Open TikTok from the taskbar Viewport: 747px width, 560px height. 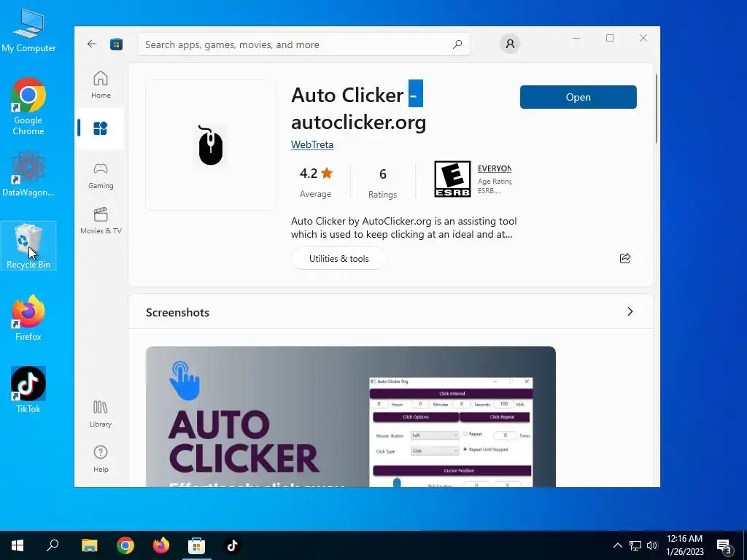coord(232,545)
